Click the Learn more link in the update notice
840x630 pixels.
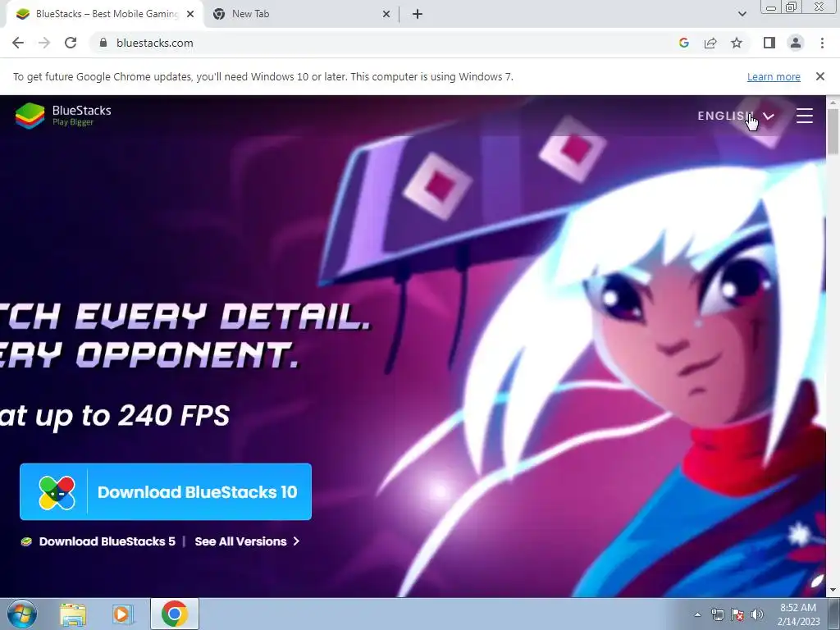774,76
